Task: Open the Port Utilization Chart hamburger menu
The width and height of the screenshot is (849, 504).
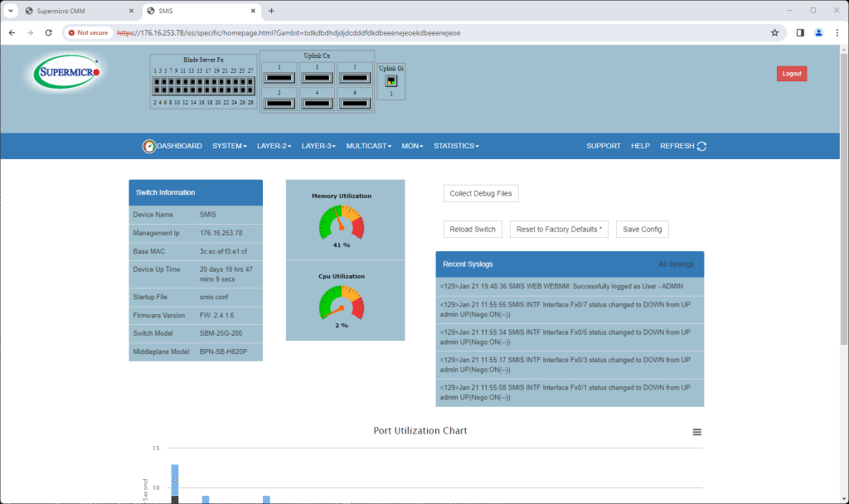Action: (696, 432)
